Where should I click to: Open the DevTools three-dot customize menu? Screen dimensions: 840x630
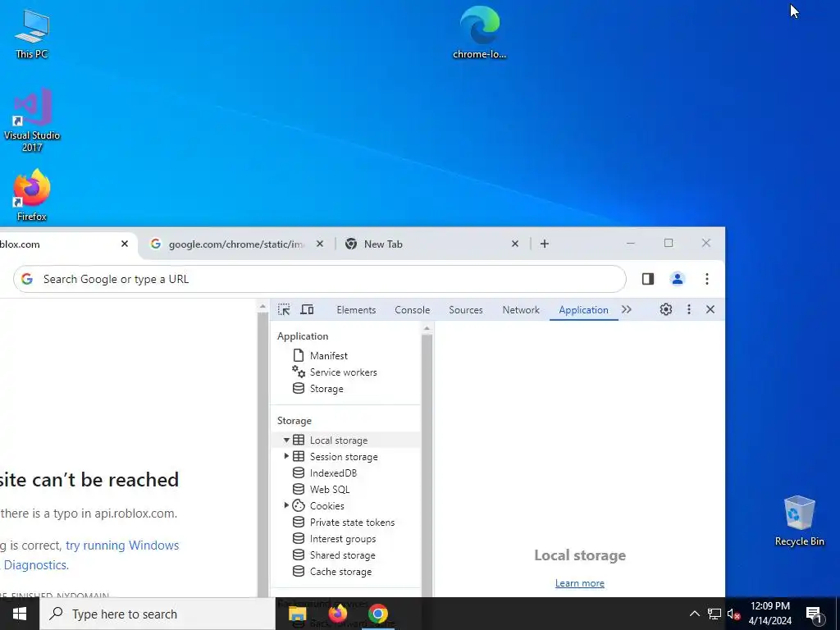[x=689, y=309]
